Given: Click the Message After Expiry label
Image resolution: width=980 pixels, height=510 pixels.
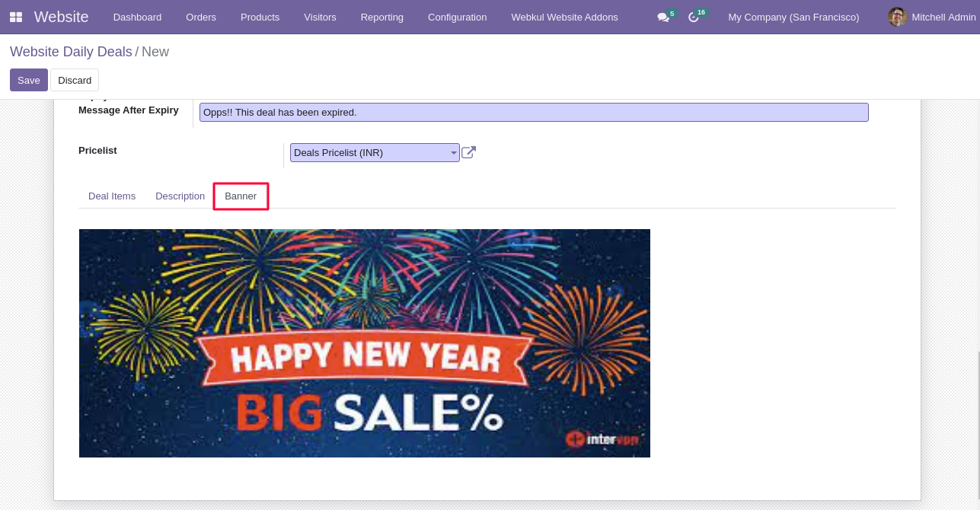Looking at the screenshot, I should click(129, 110).
